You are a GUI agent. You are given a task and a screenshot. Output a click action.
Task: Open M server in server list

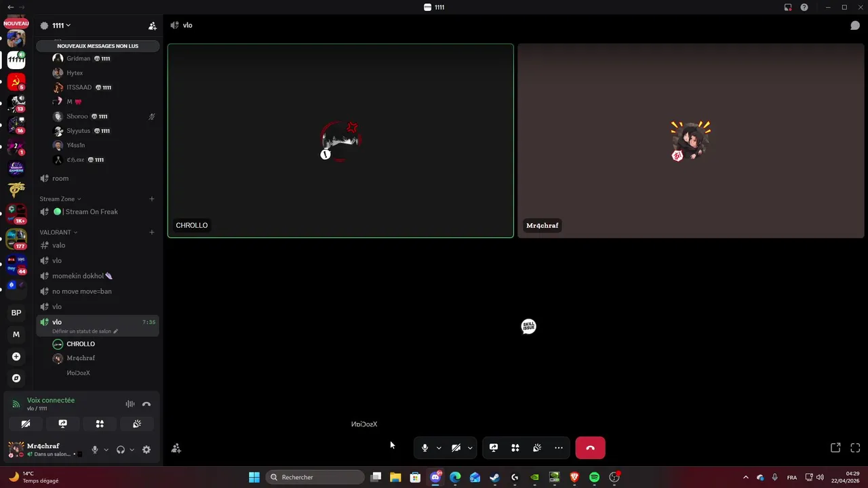tap(16, 334)
